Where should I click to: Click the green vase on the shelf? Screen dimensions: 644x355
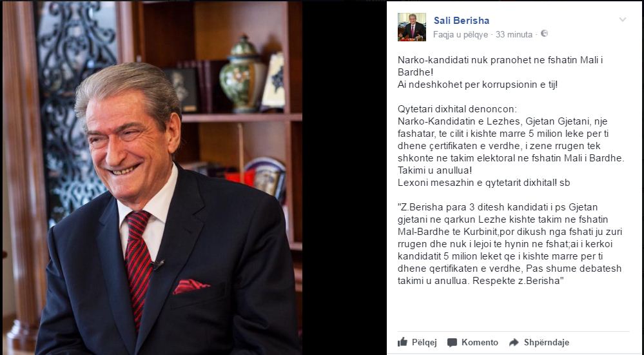(x=242, y=76)
